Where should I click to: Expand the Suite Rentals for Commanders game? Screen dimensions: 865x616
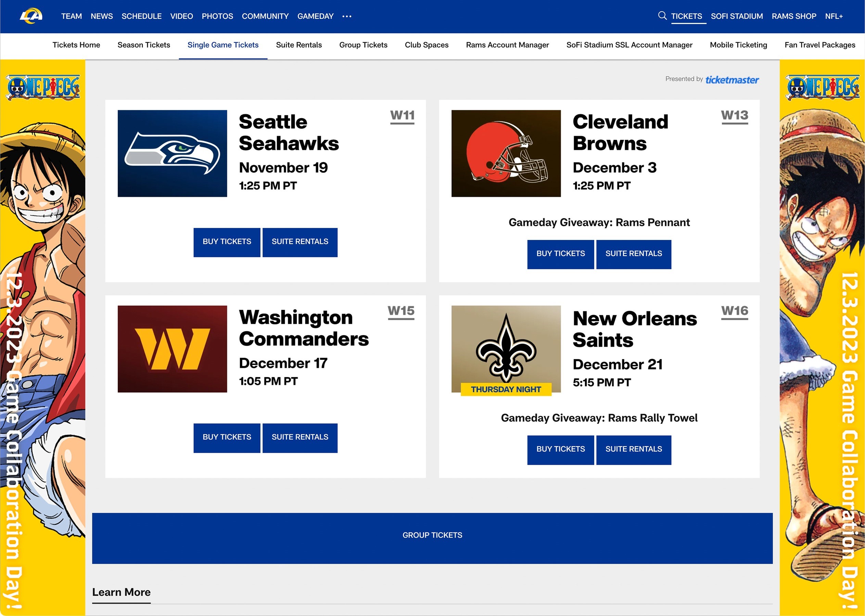(300, 437)
